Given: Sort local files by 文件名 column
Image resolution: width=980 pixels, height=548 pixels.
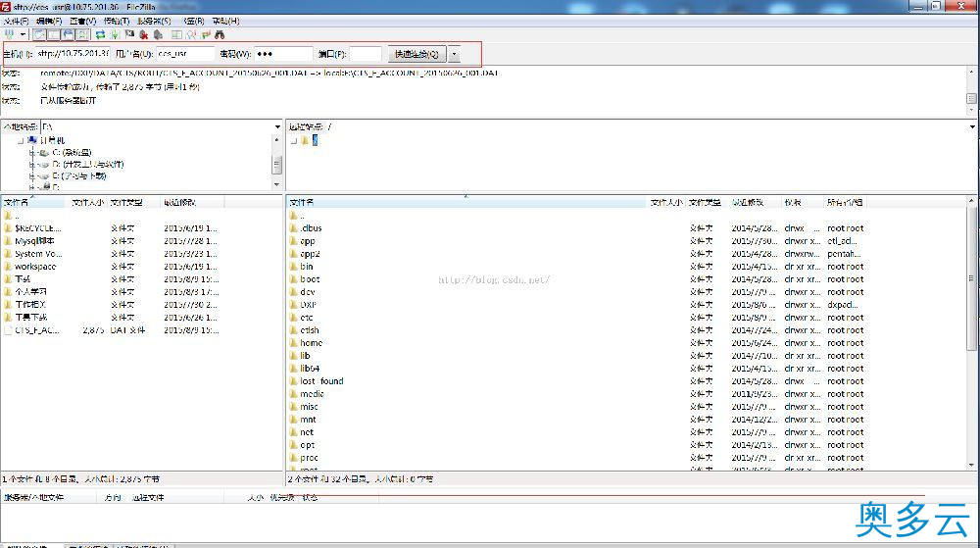Looking at the screenshot, I should coord(33,203).
